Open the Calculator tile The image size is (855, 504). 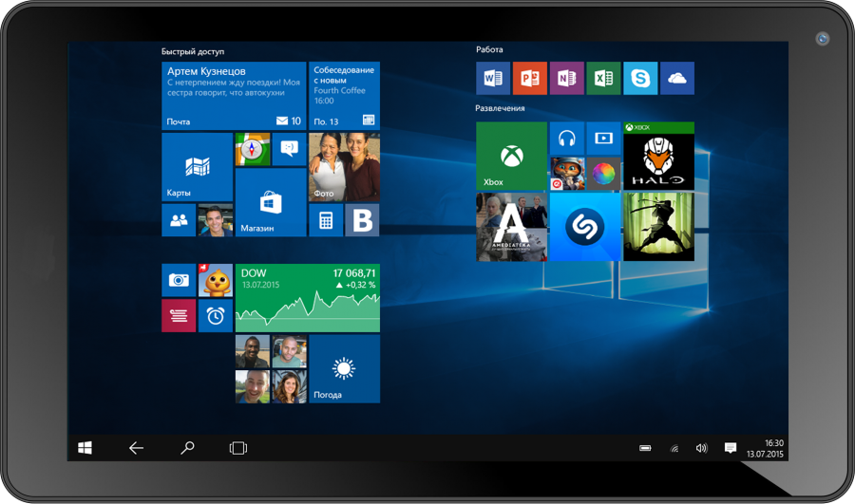tap(326, 220)
